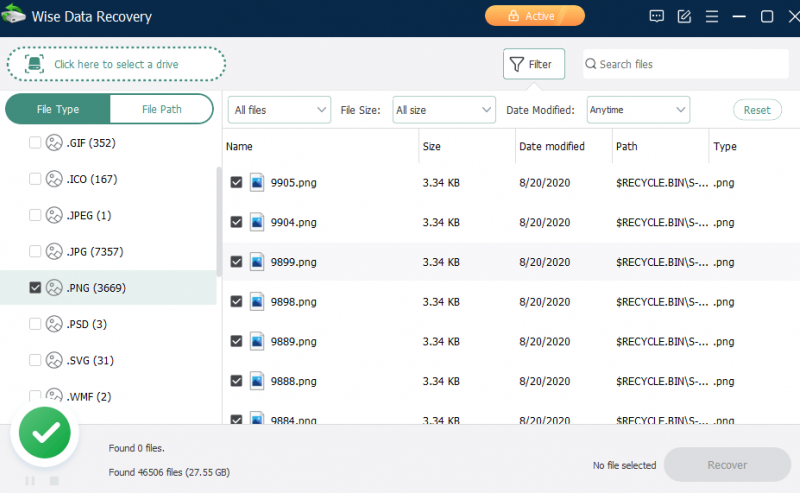The height and width of the screenshot is (493, 800).
Task: Click the 9898.png file name
Action: (293, 302)
